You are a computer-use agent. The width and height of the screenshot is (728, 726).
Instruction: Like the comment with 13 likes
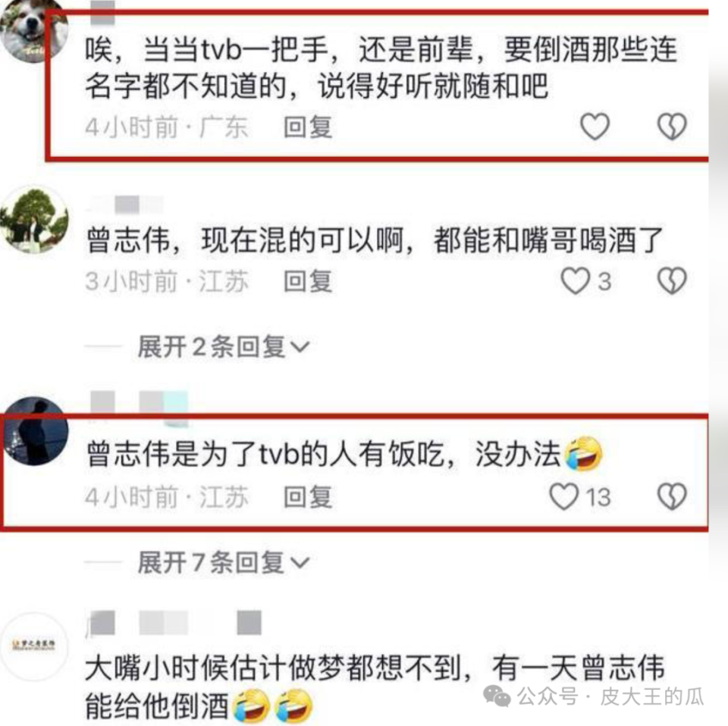point(563,496)
